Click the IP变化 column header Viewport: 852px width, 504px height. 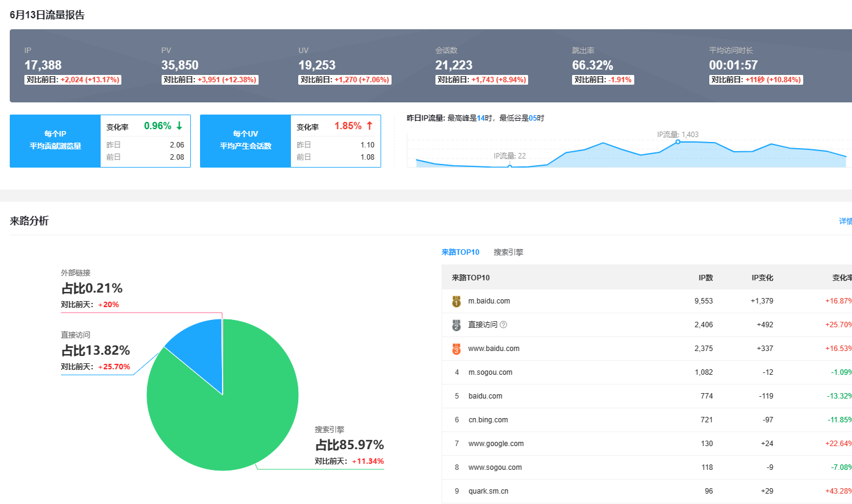click(762, 278)
